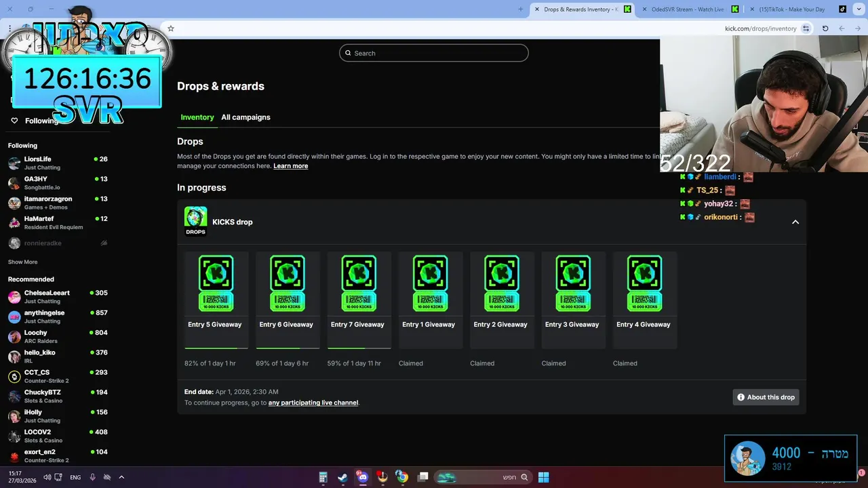
Task: Switch to the Inventory tab
Action: click(x=197, y=117)
